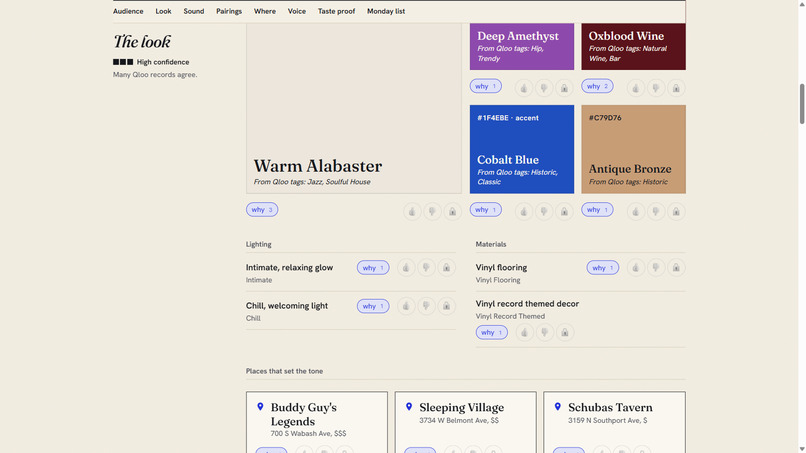Viewport: 806px width, 453px height.
Task: Thumbs up the Oxblood Wine swatch
Action: [636, 88]
